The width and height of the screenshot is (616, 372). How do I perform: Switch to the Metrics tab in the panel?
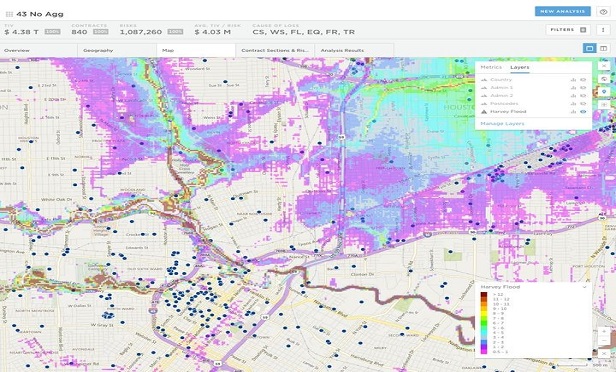491,67
